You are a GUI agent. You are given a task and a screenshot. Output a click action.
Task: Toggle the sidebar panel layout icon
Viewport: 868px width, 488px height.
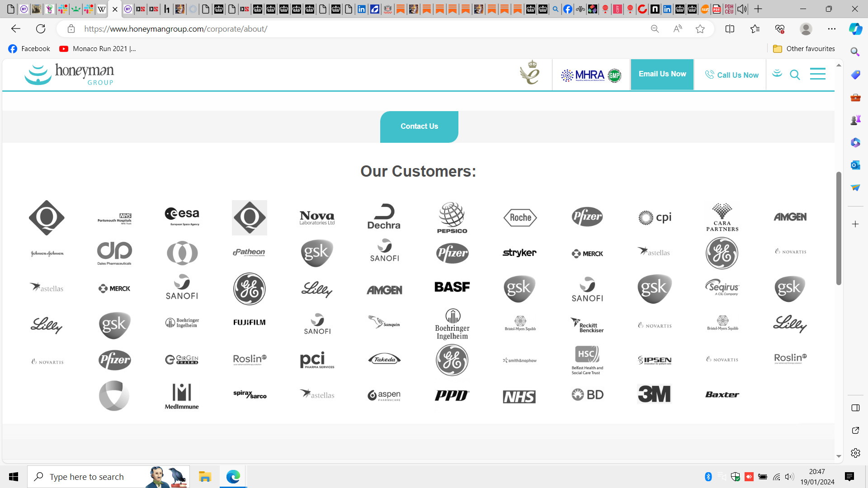click(x=855, y=408)
